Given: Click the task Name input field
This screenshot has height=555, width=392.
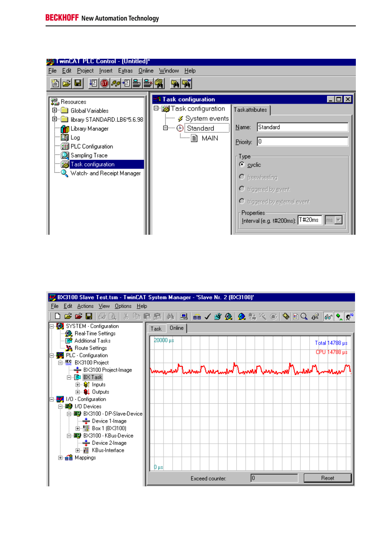Looking at the screenshot, I should pyautogui.click(x=302, y=127).
